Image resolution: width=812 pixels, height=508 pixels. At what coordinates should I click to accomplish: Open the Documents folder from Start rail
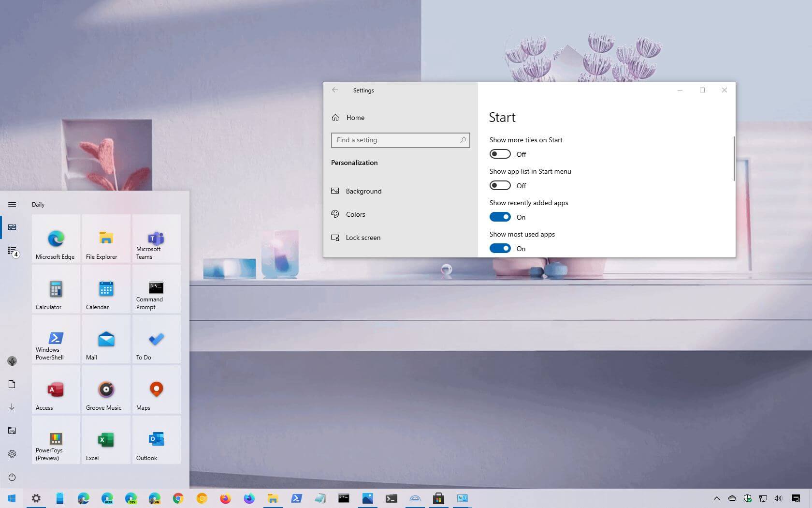pyautogui.click(x=12, y=384)
